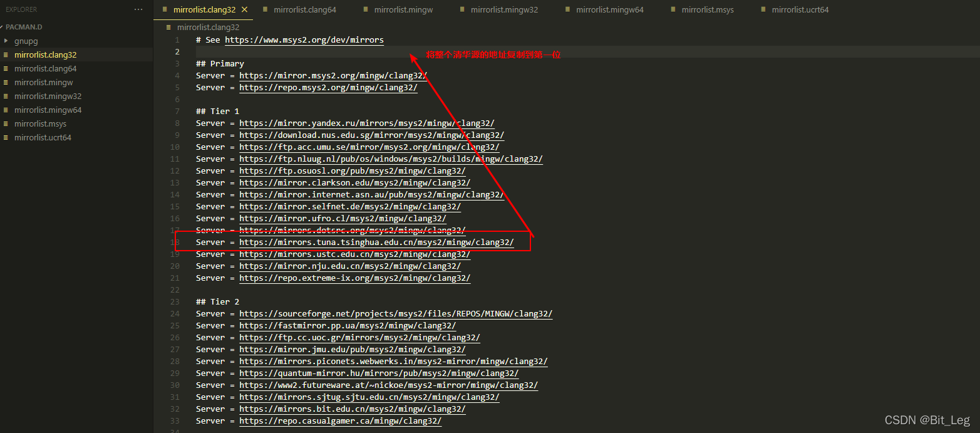Click file icon on mirrorlist.clang64 tab
Screen dimensions: 980x433
[x=266, y=9]
